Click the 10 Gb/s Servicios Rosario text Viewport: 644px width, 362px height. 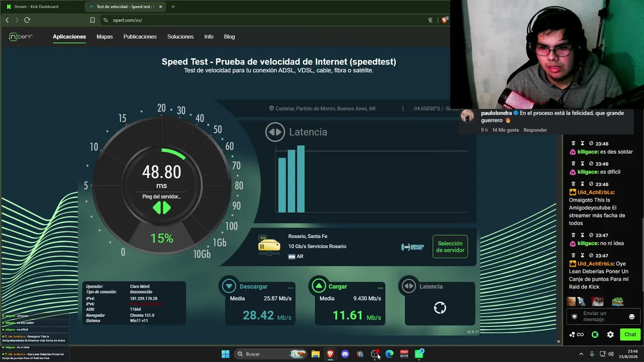coord(317,246)
